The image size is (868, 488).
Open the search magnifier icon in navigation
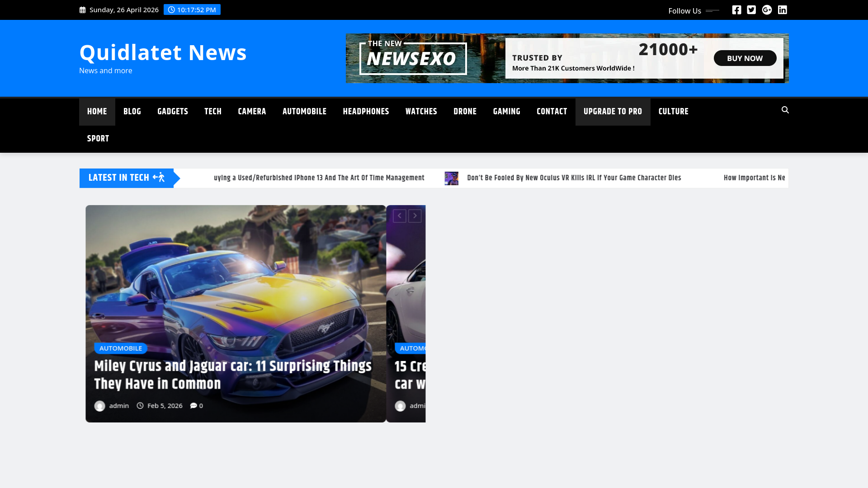[785, 110]
